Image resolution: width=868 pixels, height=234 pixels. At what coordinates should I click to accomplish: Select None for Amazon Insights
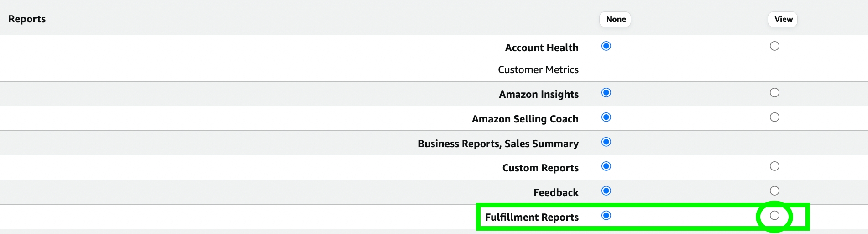tap(606, 93)
